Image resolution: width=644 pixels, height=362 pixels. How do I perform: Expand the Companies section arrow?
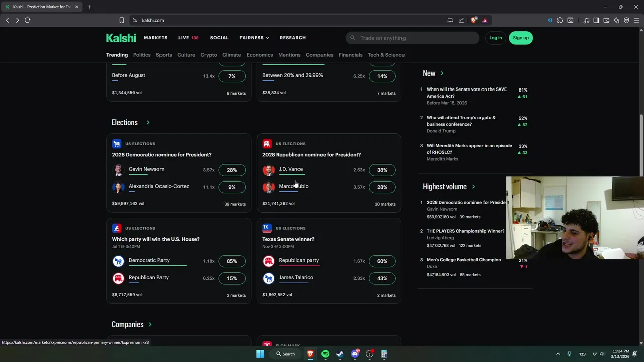point(150,324)
